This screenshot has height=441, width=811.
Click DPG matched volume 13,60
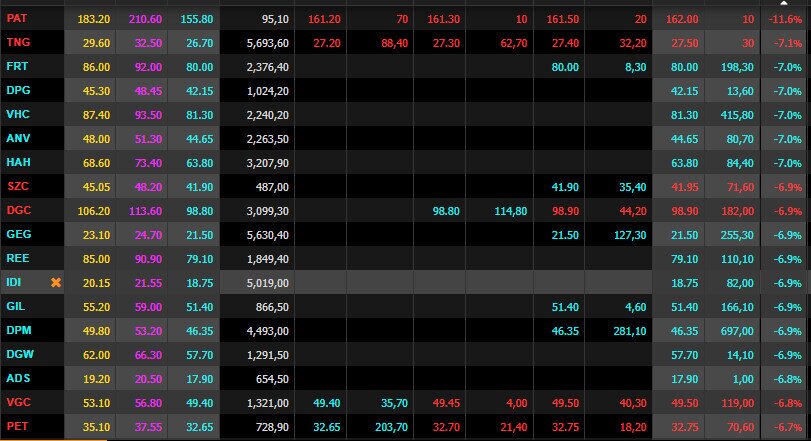740,91
